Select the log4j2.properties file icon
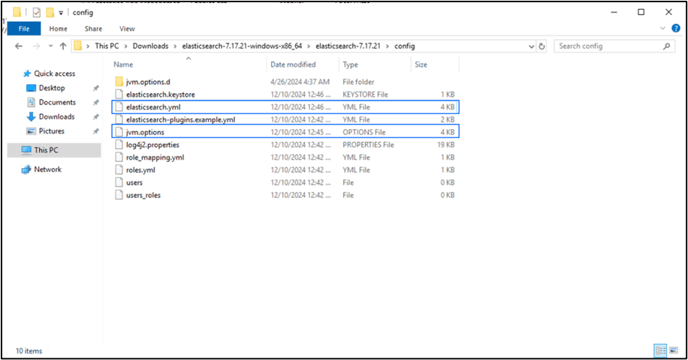This screenshot has width=688, height=360. pyautogui.click(x=119, y=144)
